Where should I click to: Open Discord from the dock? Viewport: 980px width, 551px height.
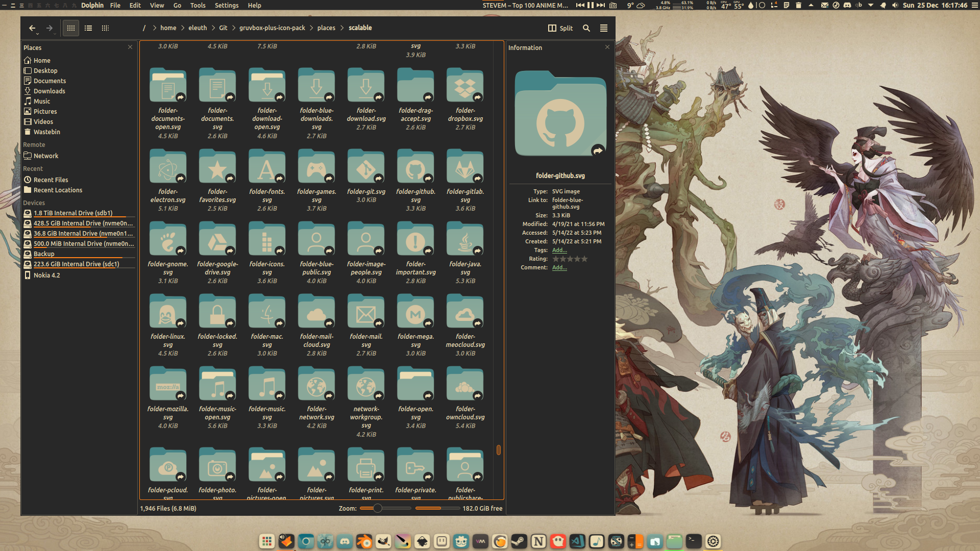pos(345,541)
